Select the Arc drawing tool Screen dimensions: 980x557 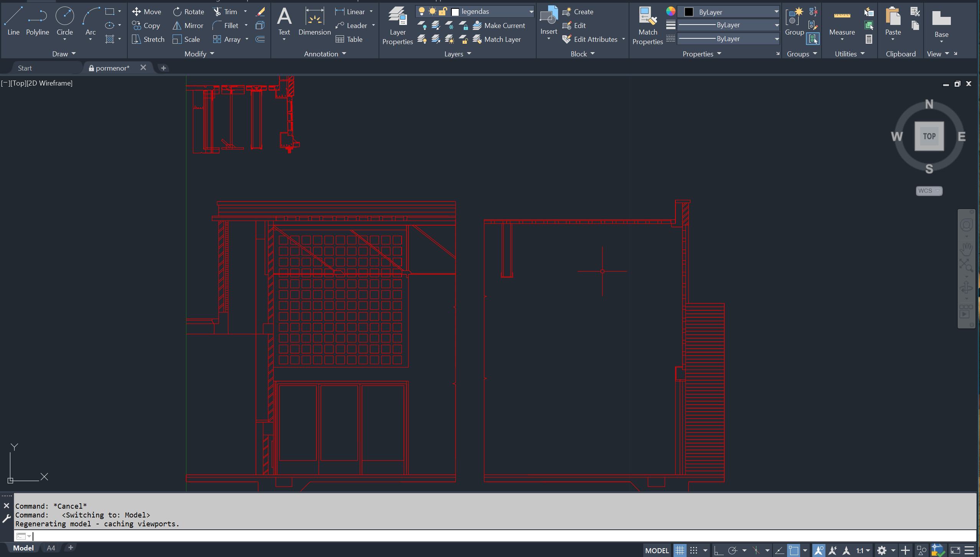pyautogui.click(x=91, y=22)
